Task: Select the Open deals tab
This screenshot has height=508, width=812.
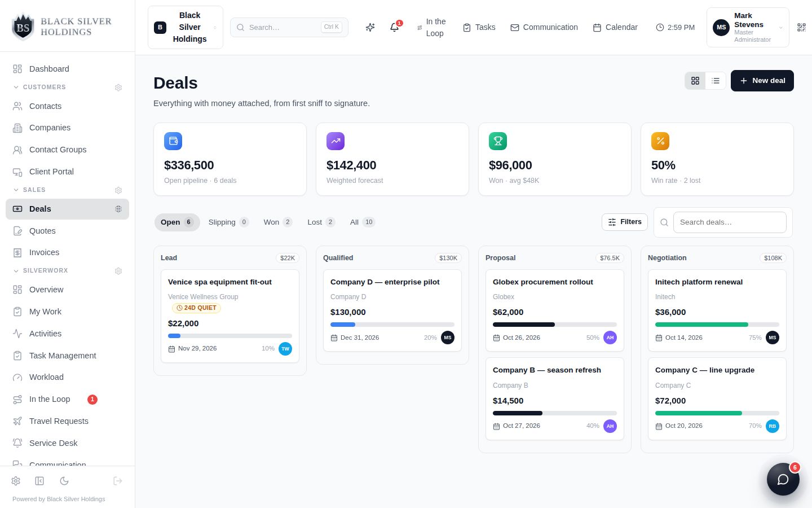Action: [x=177, y=222]
